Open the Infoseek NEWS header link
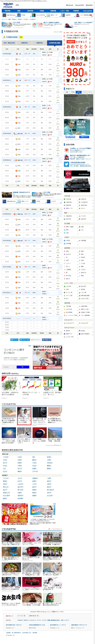 (x=79, y=5)
